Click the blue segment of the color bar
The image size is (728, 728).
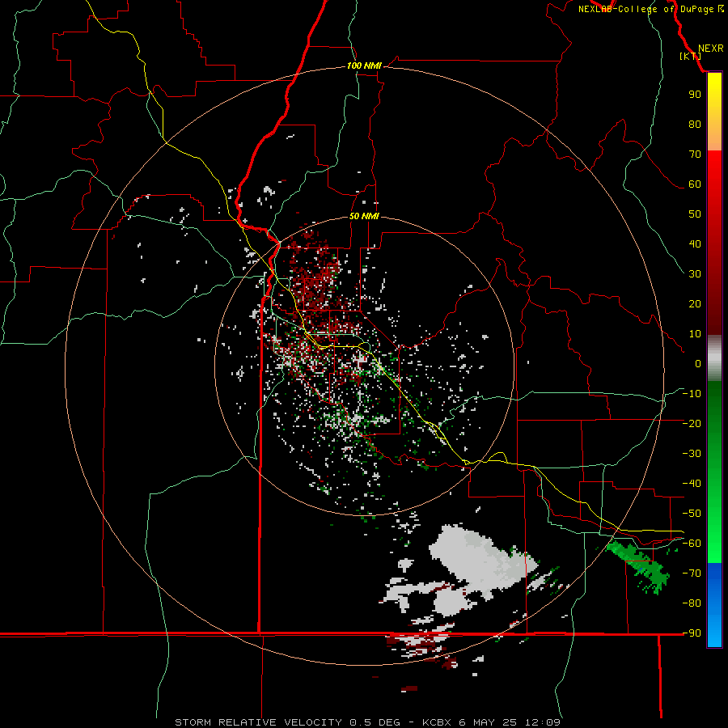coord(714,605)
